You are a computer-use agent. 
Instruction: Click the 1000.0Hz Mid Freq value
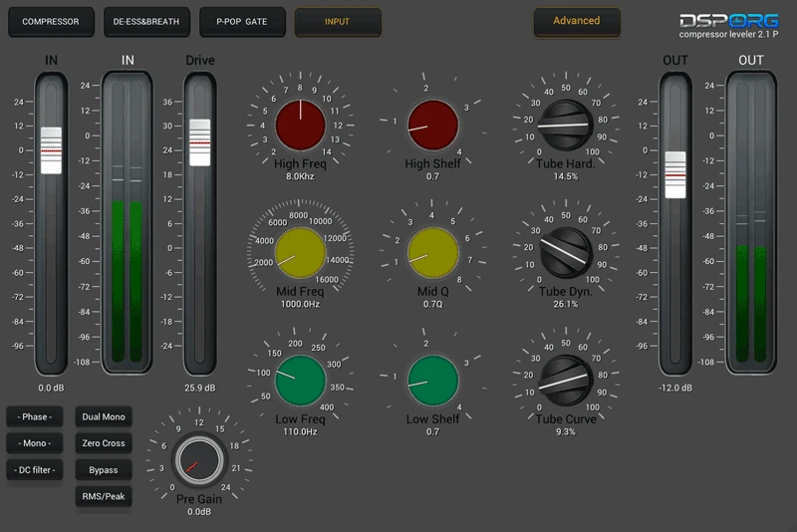click(x=300, y=304)
